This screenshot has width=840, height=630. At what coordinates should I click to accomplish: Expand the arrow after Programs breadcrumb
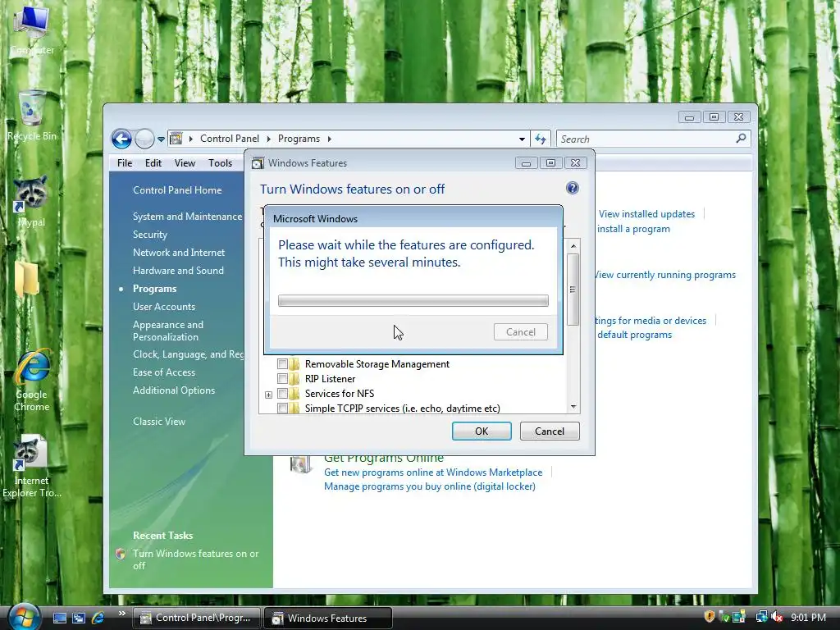tap(330, 139)
